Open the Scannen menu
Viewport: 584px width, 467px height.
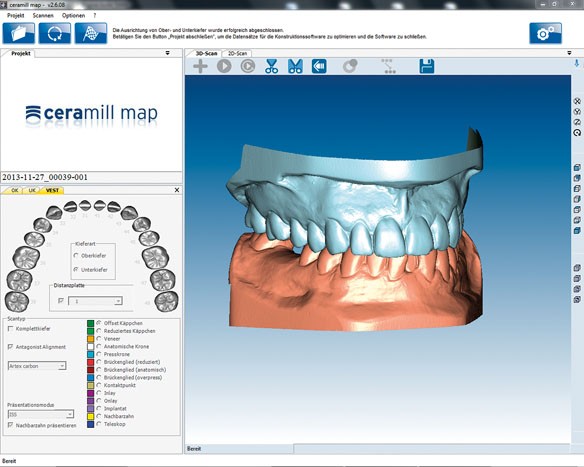tap(43, 16)
